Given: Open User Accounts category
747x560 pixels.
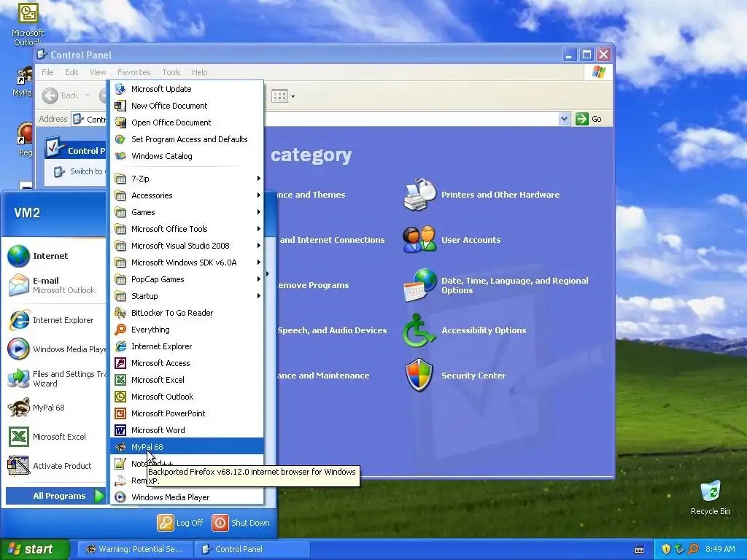Looking at the screenshot, I should pyautogui.click(x=471, y=240).
